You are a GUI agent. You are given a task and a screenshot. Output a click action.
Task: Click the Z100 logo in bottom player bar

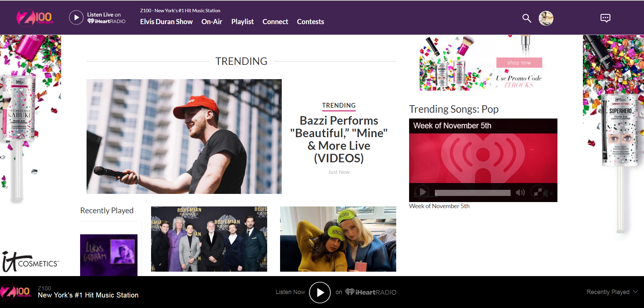[16, 292]
